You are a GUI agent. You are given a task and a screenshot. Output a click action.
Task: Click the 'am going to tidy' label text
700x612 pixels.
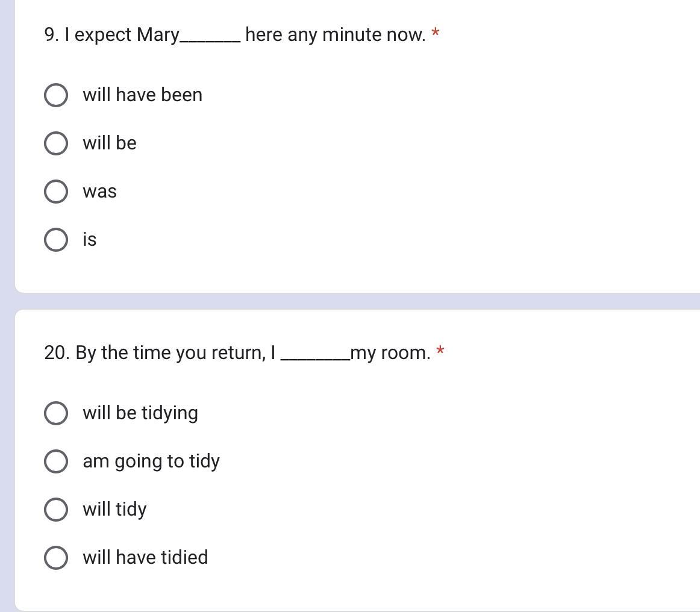point(151,462)
